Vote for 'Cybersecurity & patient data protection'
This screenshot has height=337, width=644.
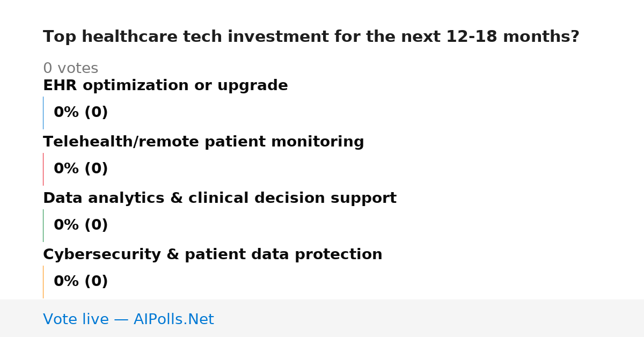pos(213,255)
